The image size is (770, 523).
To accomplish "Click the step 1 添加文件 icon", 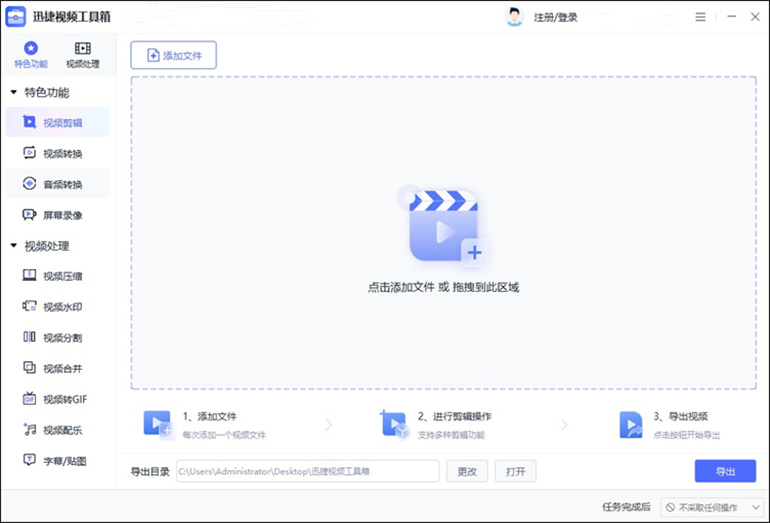I will pos(158,424).
